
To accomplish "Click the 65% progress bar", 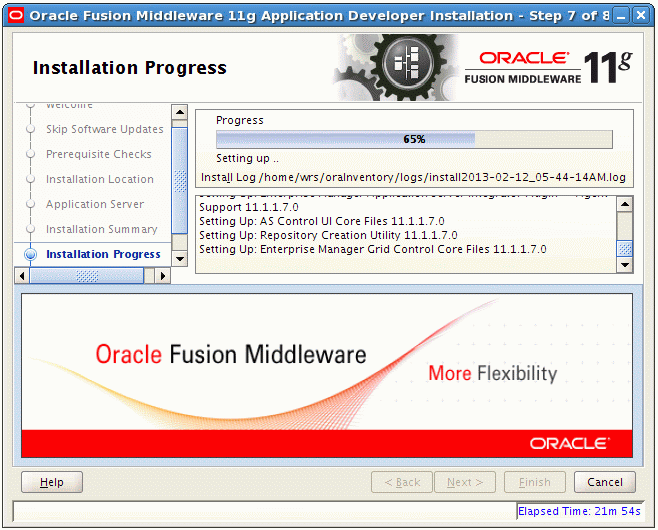I will tap(414, 139).
